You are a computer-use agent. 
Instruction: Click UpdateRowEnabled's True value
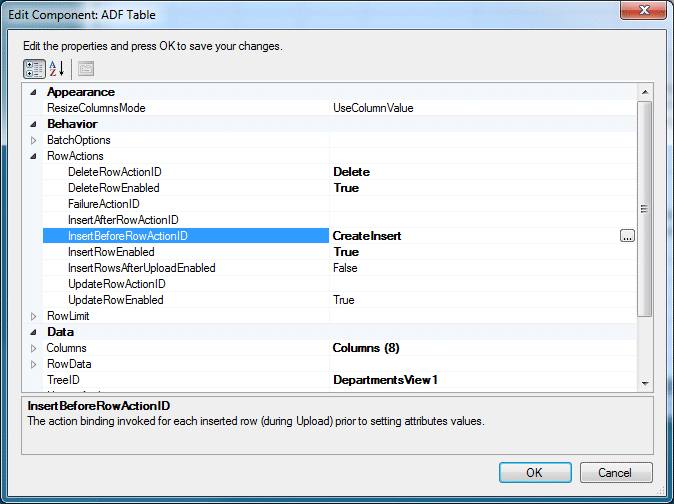(x=344, y=300)
